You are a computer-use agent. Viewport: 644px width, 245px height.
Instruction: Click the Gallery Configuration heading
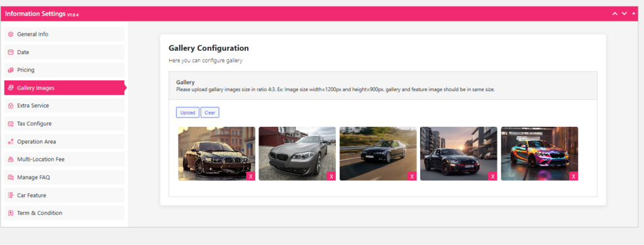[209, 48]
